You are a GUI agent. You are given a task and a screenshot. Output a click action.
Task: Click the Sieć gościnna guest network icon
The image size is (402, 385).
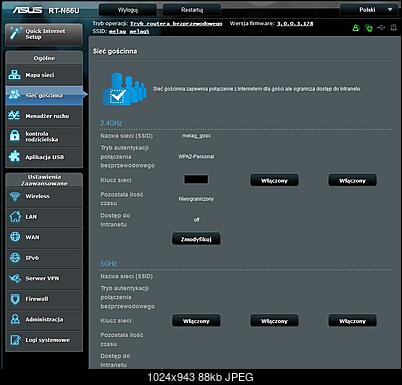[x=14, y=95]
